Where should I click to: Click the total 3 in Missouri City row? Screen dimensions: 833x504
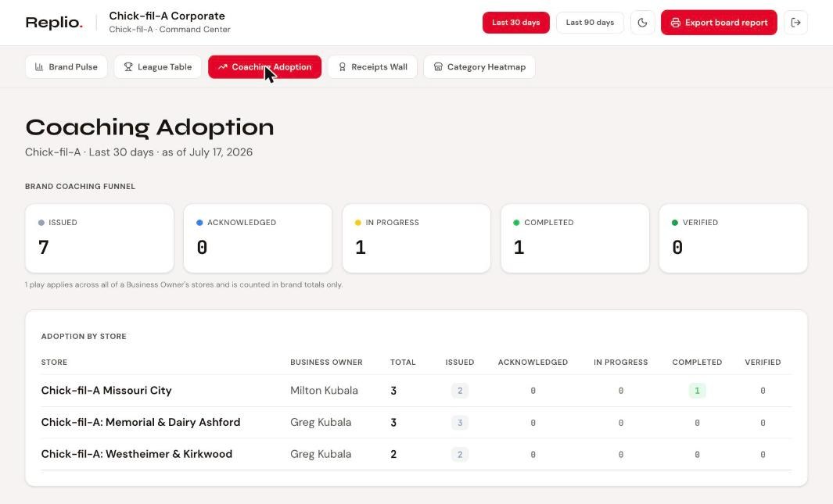point(393,391)
